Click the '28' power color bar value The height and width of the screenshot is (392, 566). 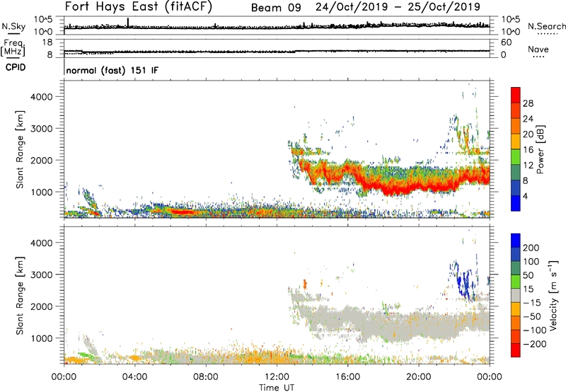(x=528, y=103)
